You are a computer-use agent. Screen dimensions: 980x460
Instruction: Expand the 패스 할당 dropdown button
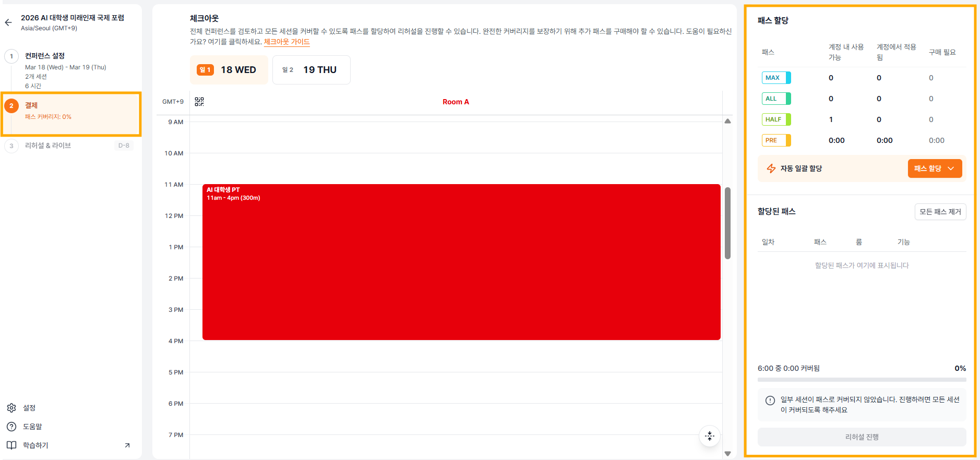tap(935, 168)
